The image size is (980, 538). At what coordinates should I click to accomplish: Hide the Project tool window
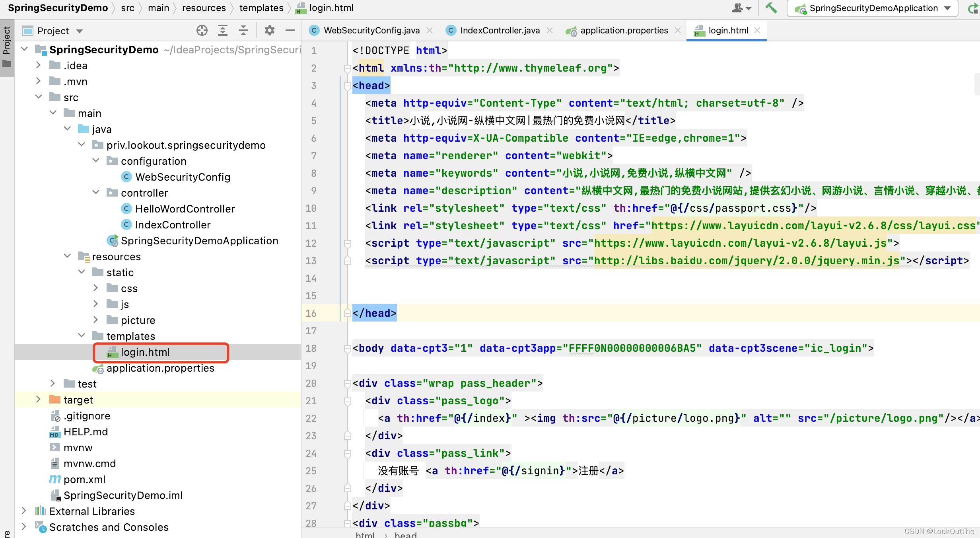tap(290, 30)
